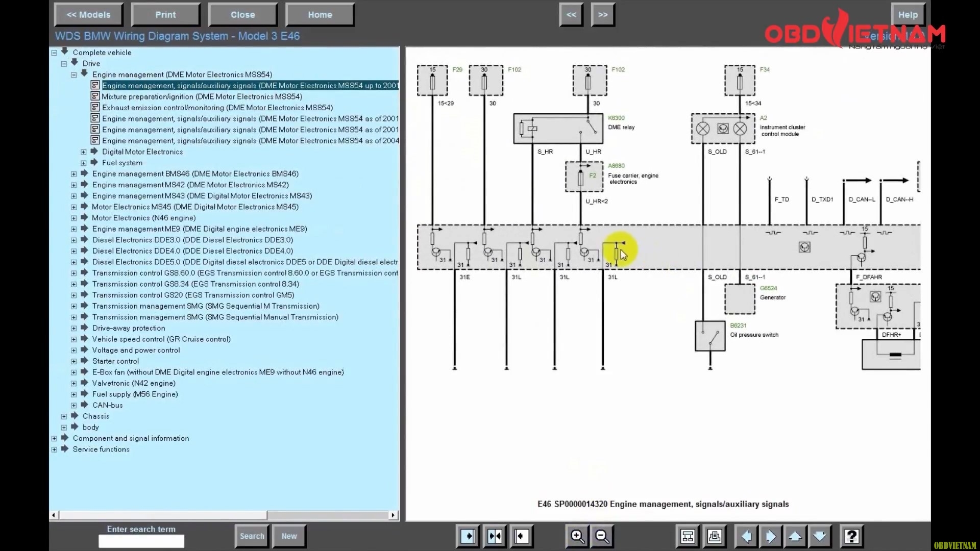Expand the Starter control node

tap(73, 362)
